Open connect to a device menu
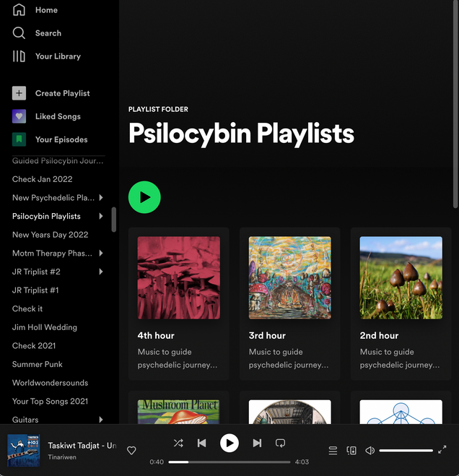 pos(351,451)
